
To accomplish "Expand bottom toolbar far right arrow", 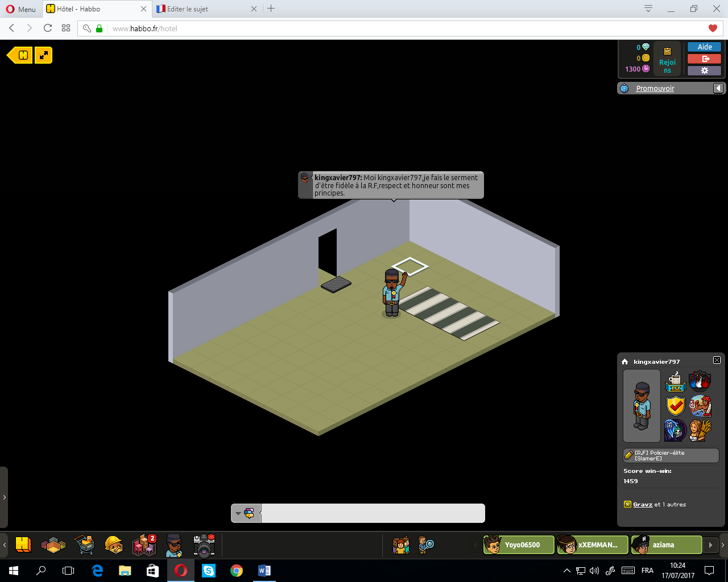I will point(723,545).
